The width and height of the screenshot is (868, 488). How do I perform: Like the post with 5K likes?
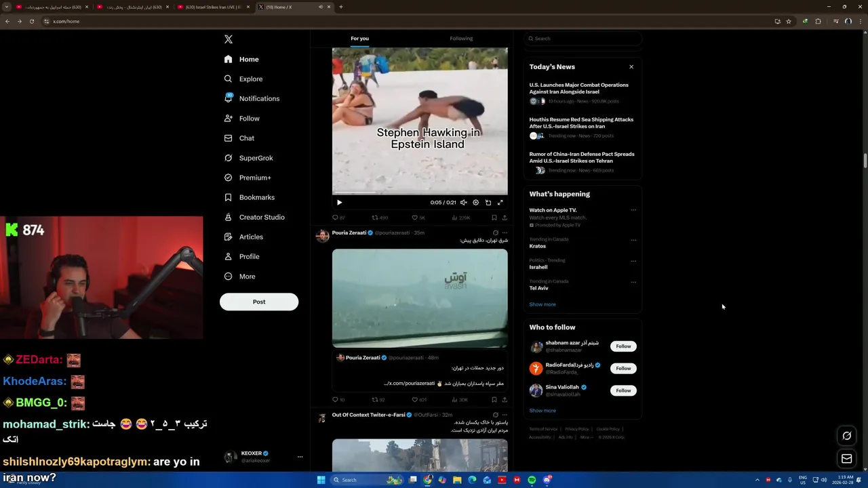(x=419, y=218)
